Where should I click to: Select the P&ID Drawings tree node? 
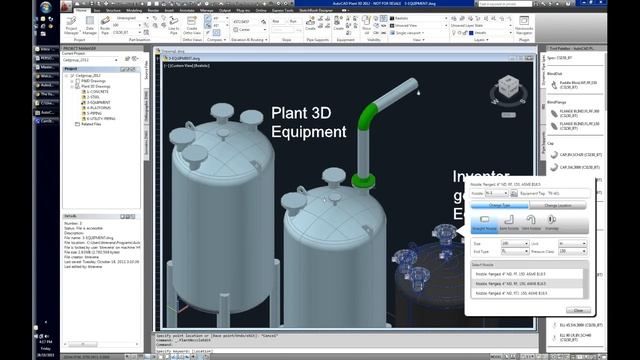(93, 81)
